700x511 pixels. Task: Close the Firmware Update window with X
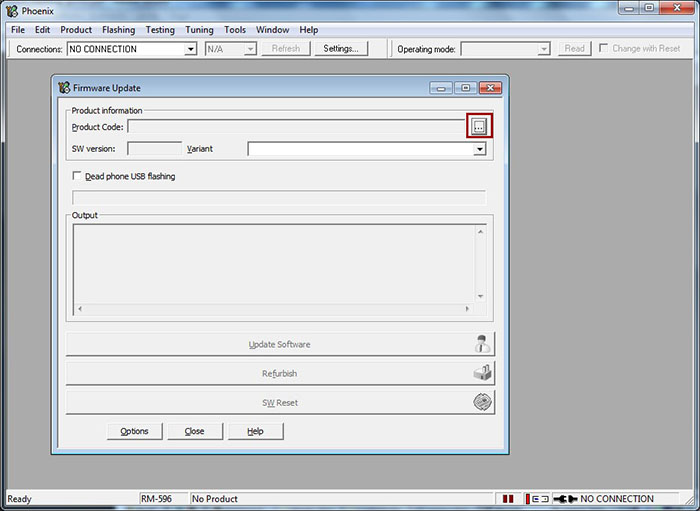[490, 88]
